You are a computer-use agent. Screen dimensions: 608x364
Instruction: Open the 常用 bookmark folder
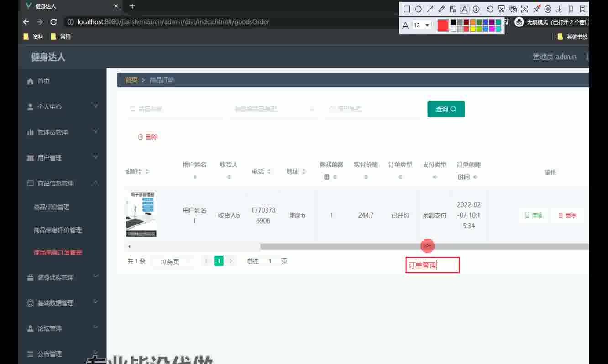click(61, 36)
